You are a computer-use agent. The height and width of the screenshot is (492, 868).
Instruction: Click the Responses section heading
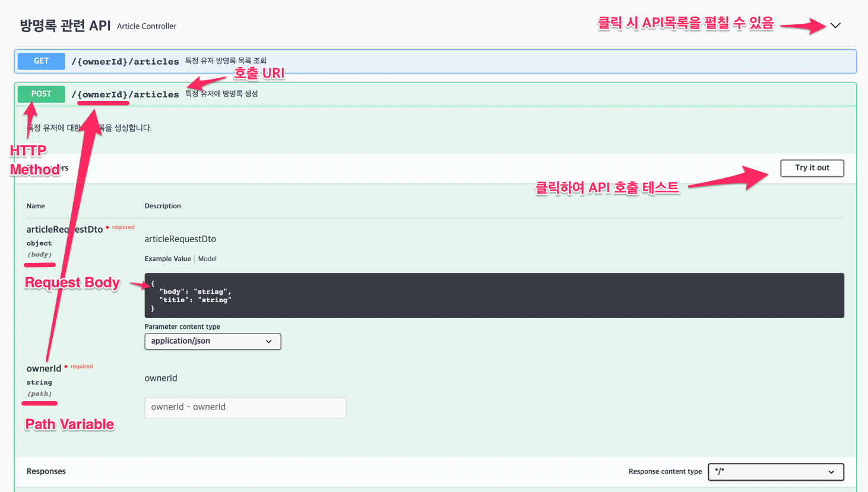tap(46, 471)
